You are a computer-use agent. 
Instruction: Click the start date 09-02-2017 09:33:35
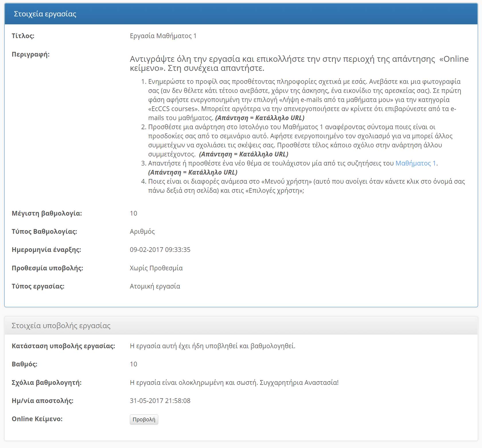160,250
